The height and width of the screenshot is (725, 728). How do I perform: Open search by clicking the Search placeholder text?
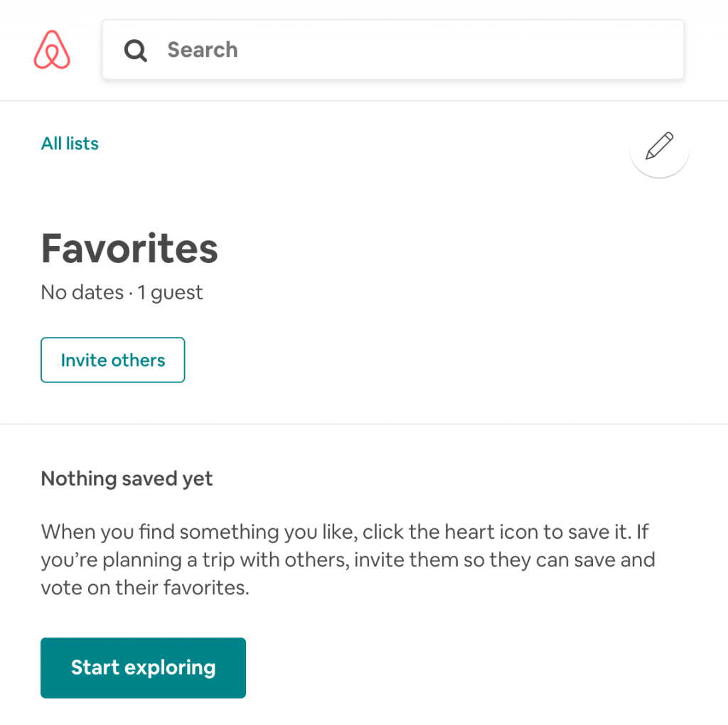(203, 50)
